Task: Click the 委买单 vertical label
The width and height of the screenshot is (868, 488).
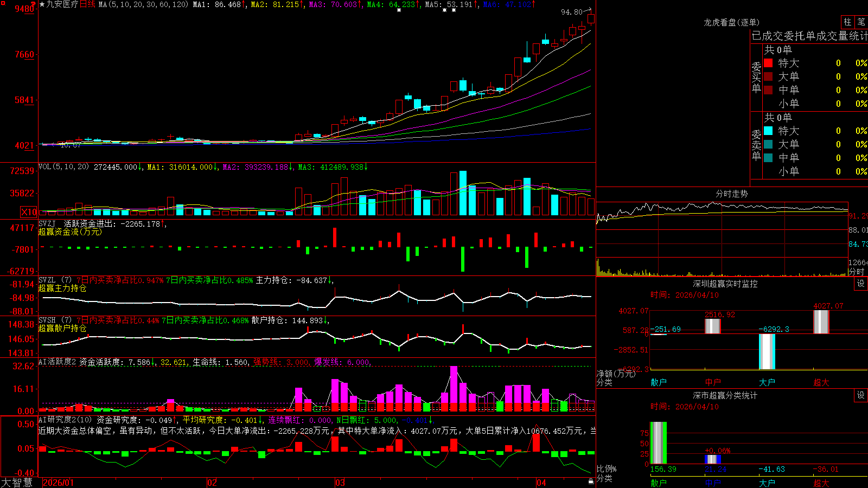Action: point(756,77)
